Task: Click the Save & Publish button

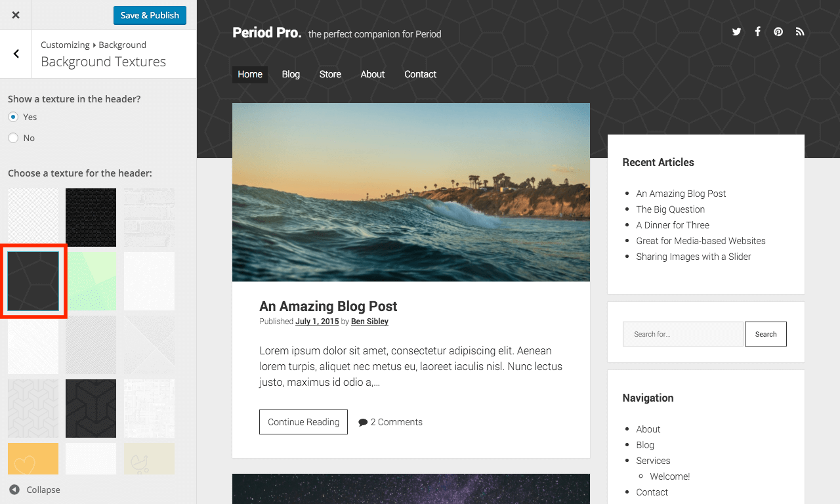Action: 150,15
